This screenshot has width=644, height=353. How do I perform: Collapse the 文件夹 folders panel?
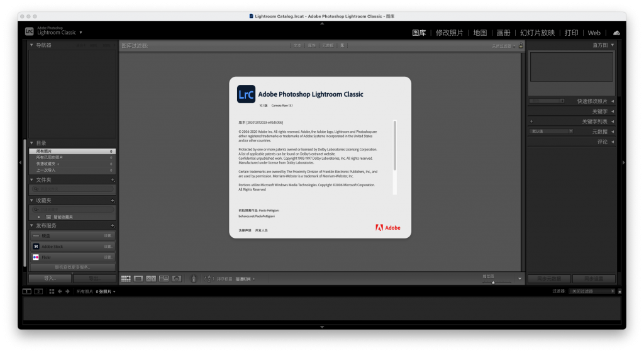(x=31, y=179)
